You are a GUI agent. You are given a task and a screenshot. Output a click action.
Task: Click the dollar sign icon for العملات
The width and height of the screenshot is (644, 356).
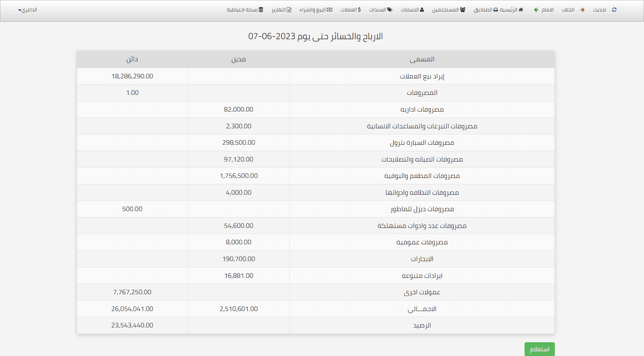coord(360,10)
